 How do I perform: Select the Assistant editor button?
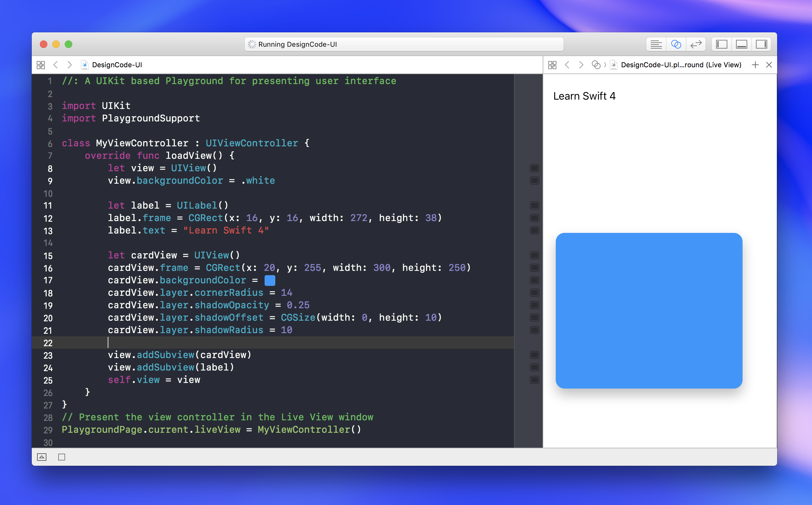pos(676,45)
